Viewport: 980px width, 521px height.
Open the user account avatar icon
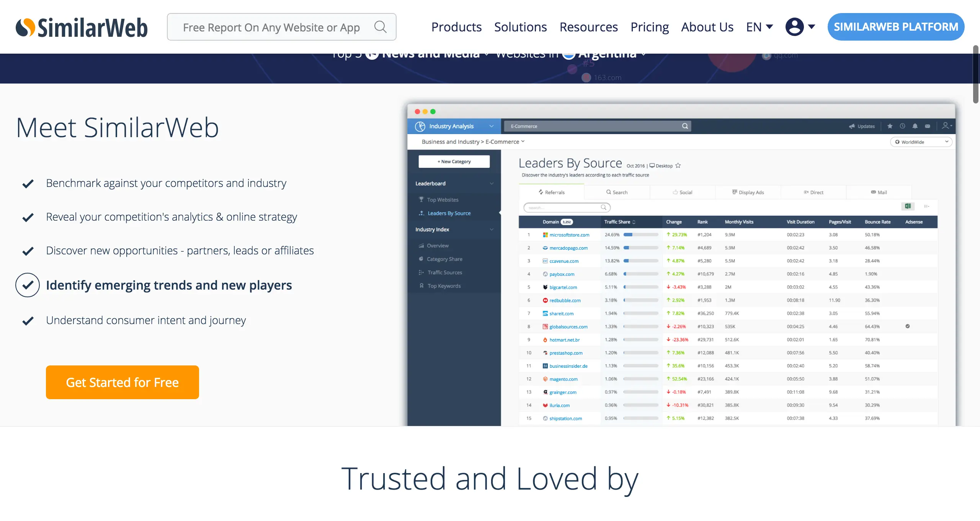pyautogui.click(x=795, y=27)
